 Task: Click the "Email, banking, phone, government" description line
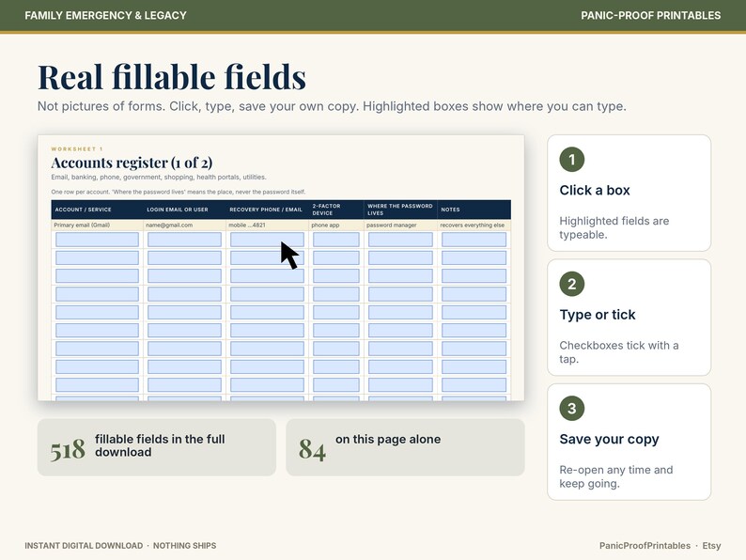tap(159, 177)
